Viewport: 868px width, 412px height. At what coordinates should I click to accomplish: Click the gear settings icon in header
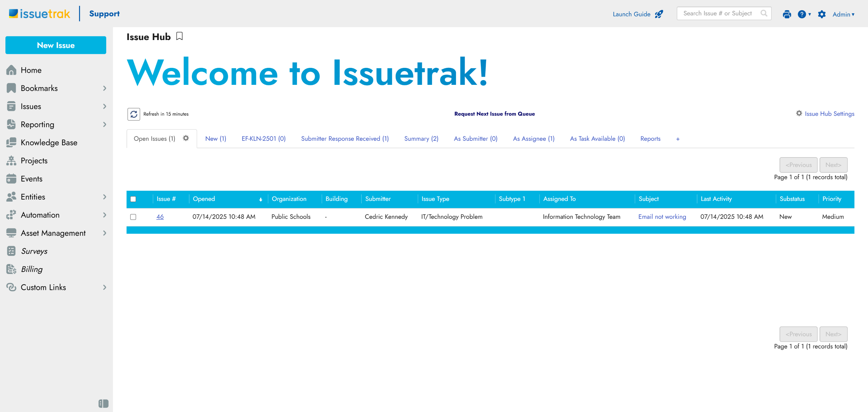click(x=822, y=14)
